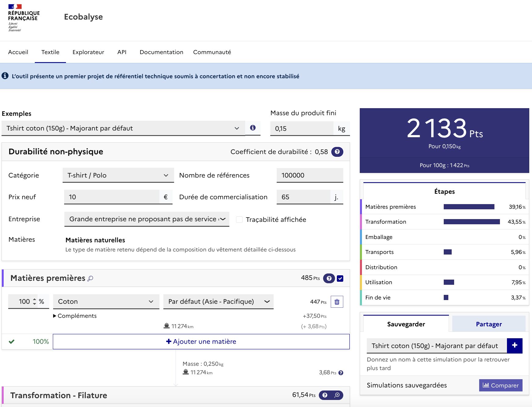Open help icon in Transformation - Filature header
The image size is (532, 407).
pyautogui.click(x=325, y=395)
